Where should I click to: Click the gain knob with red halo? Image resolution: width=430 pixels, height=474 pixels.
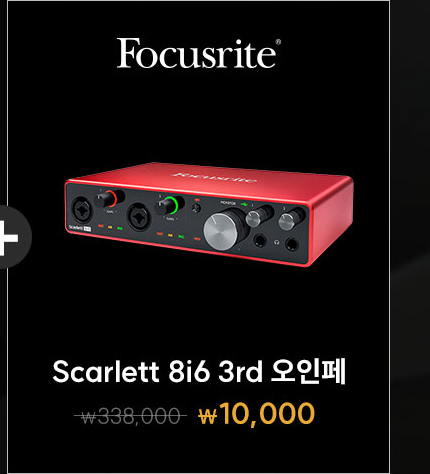click(106, 199)
